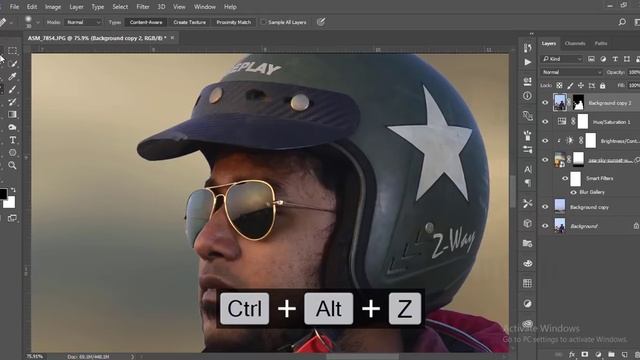Click the black foreground color swatch

tap(2, 193)
